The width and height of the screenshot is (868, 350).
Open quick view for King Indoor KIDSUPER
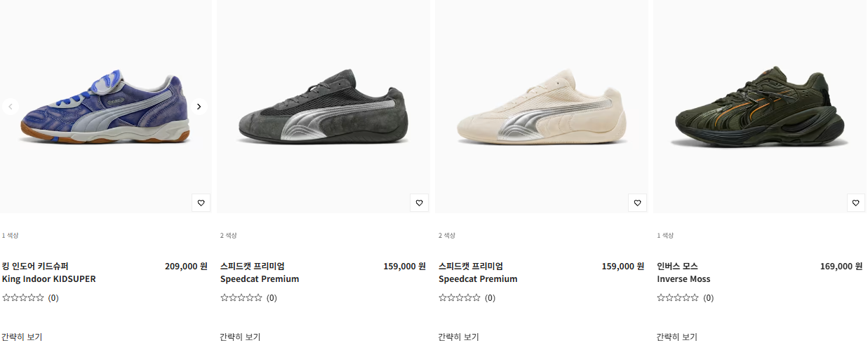(x=22, y=337)
